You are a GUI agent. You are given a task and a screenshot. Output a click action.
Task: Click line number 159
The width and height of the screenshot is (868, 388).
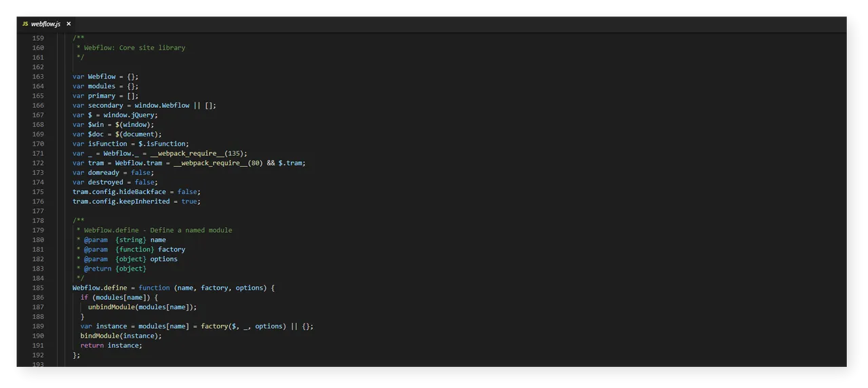(x=38, y=38)
